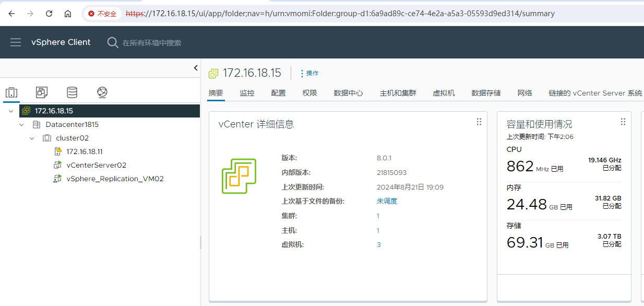Reload the browser page
Screen dimensions: 644x306
tap(49, 14)
